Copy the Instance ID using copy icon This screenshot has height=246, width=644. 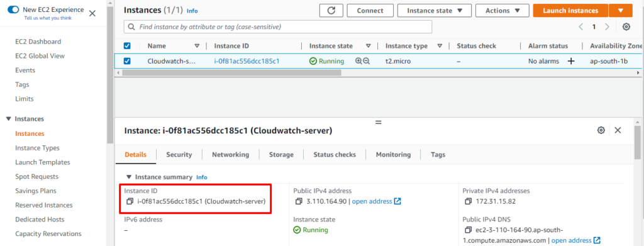[x=130, y=202]
